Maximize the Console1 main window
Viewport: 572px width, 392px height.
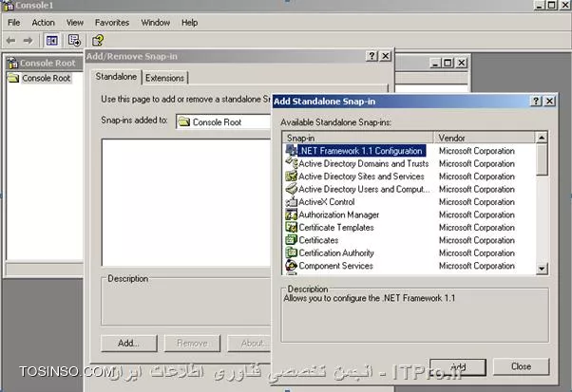click(x=551, y=5)
